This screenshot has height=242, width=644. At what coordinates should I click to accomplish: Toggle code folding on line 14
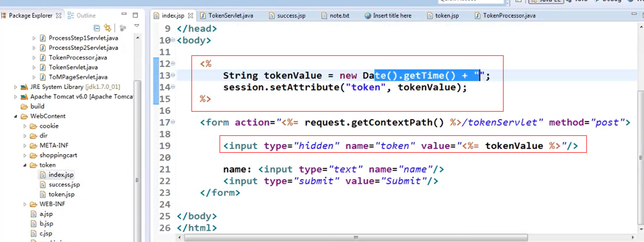[x=173, y=87]
